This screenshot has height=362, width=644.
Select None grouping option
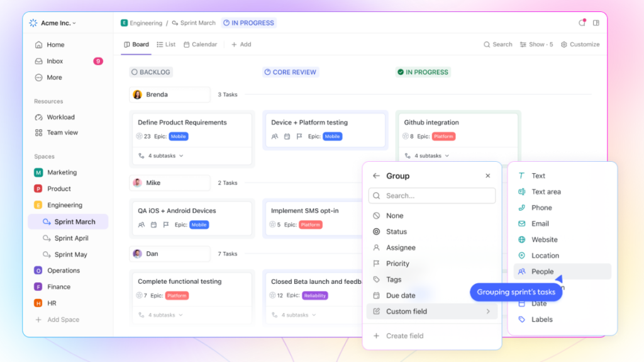point(394,216)
